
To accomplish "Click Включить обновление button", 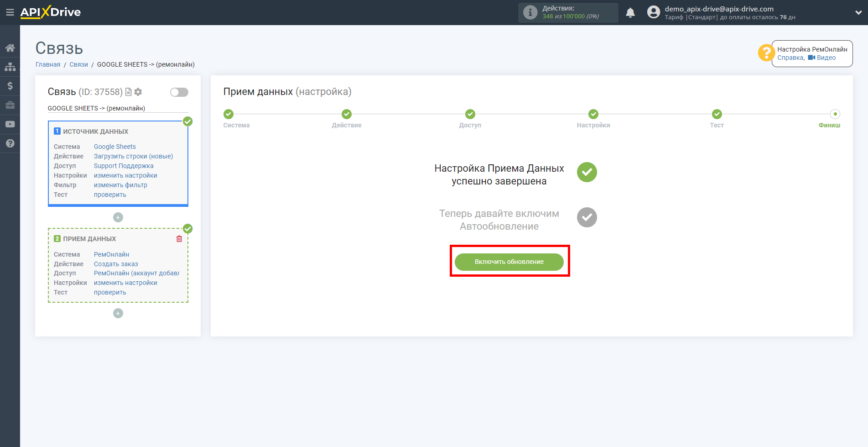I will [x=509, y=262].
